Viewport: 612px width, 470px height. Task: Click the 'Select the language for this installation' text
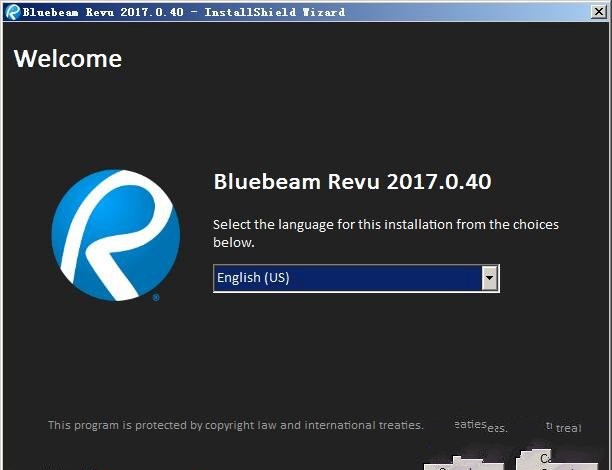point(386,233)
